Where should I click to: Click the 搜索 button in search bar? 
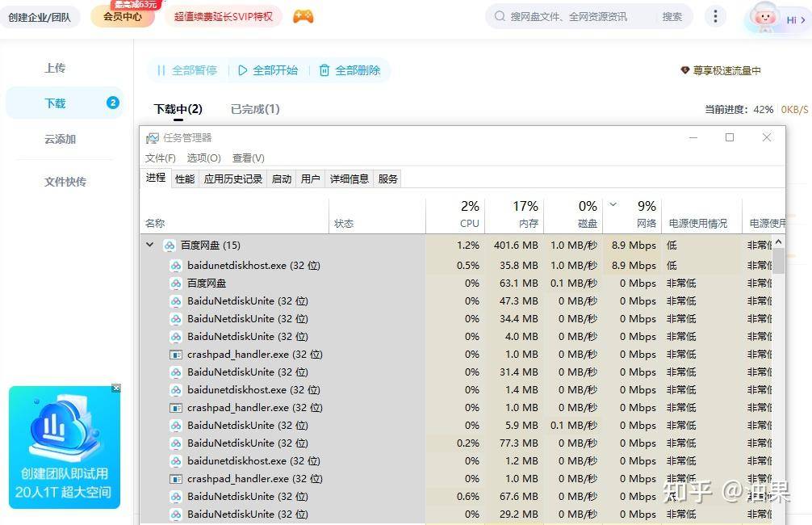672,17
